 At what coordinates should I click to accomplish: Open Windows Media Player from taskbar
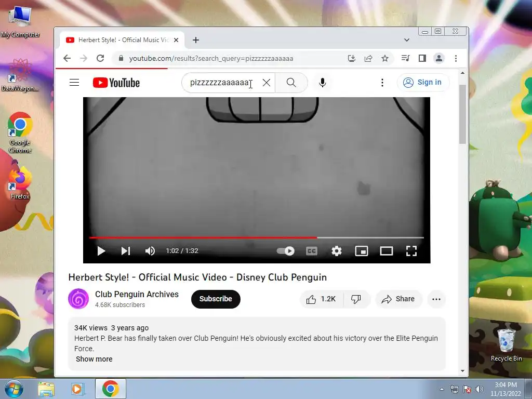point(77,389)
